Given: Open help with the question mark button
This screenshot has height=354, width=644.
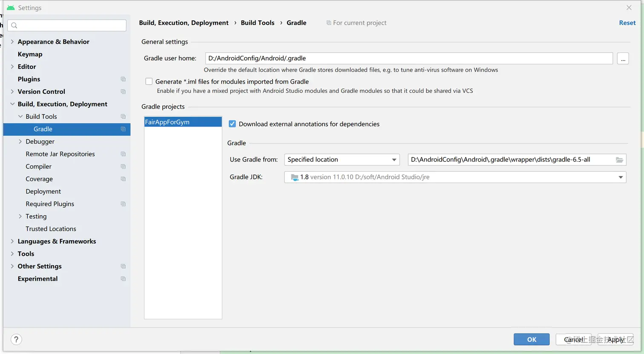Looking at the screenshot, I should pyautogui.click(x=16, y=340).
